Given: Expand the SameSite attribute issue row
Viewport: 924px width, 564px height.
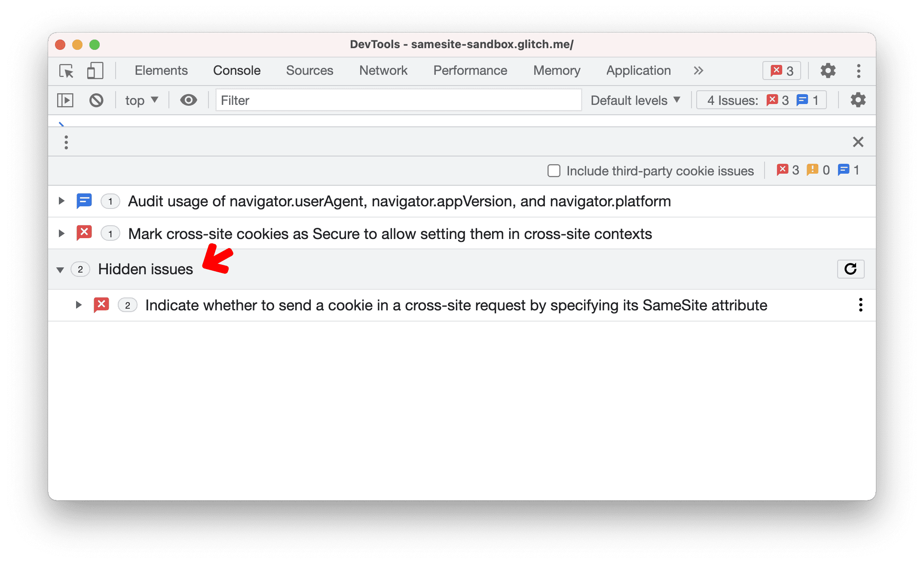Looking at the screenshot, I should point(76,304).
